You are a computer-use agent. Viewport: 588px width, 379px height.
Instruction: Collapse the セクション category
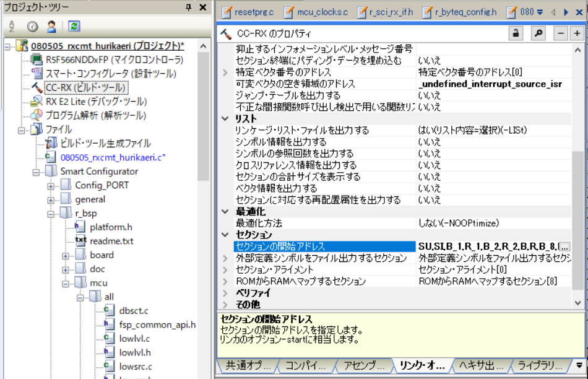pyautogui.click(x=225, y=235)
